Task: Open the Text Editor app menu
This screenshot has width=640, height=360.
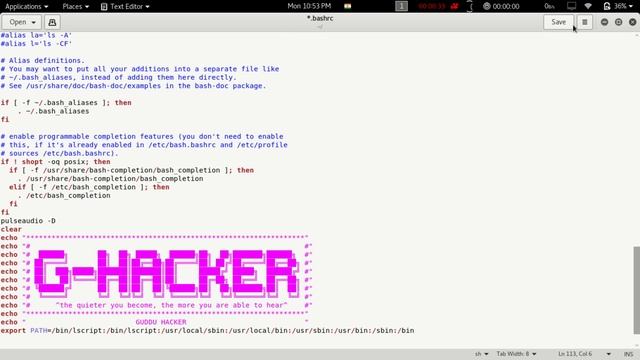Action: (x=125, y=6)
